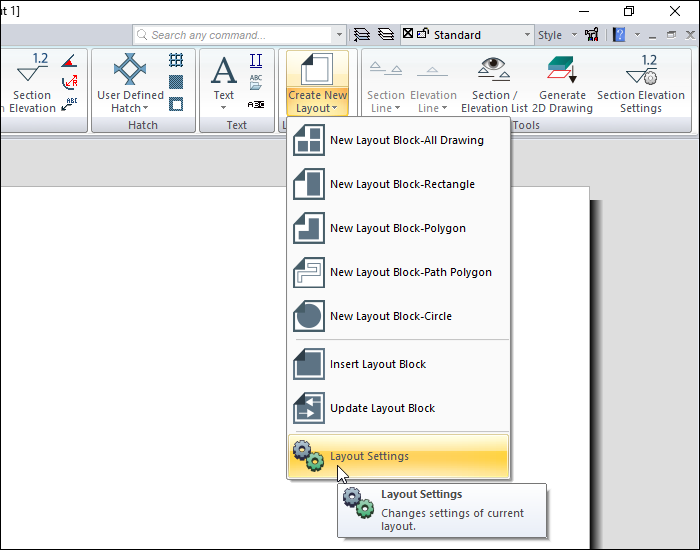Choose New Layout Block-Polygon icon
Screen dimensions: 700x550
coord(309,229)
